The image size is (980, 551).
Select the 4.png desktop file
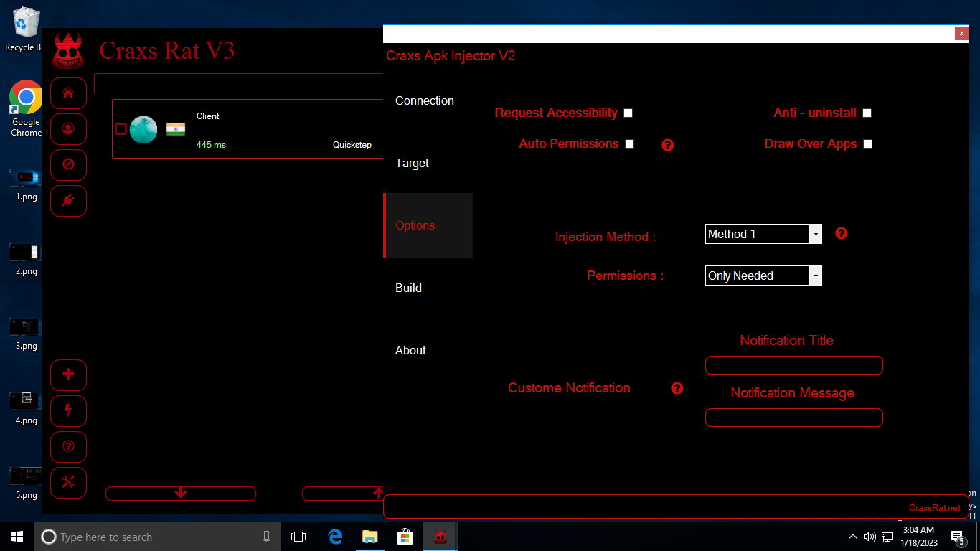(x=26, y=408)
